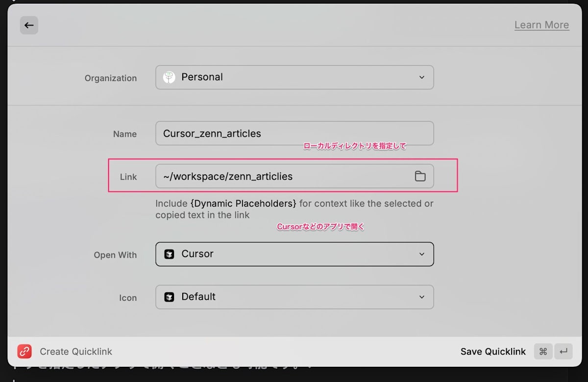Open the Icon dropdown showing Default
This screenshot has height=382, width=588.
click(294, 297)
